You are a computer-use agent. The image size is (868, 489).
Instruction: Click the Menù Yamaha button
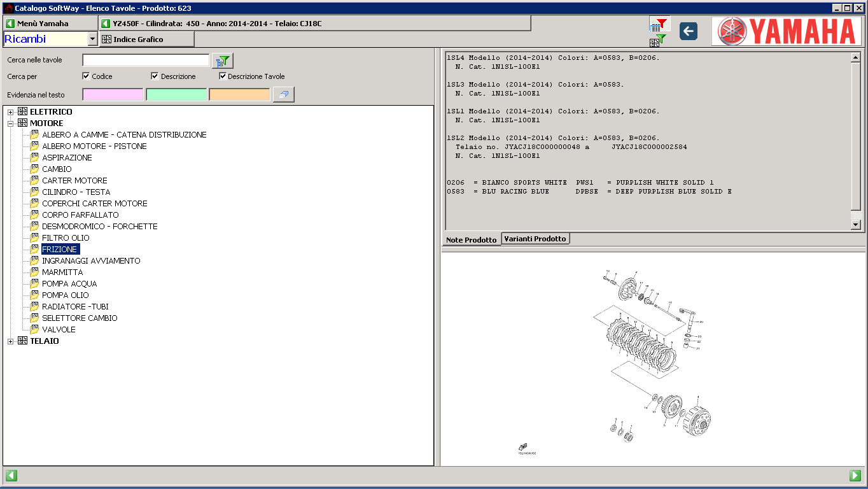50,24
